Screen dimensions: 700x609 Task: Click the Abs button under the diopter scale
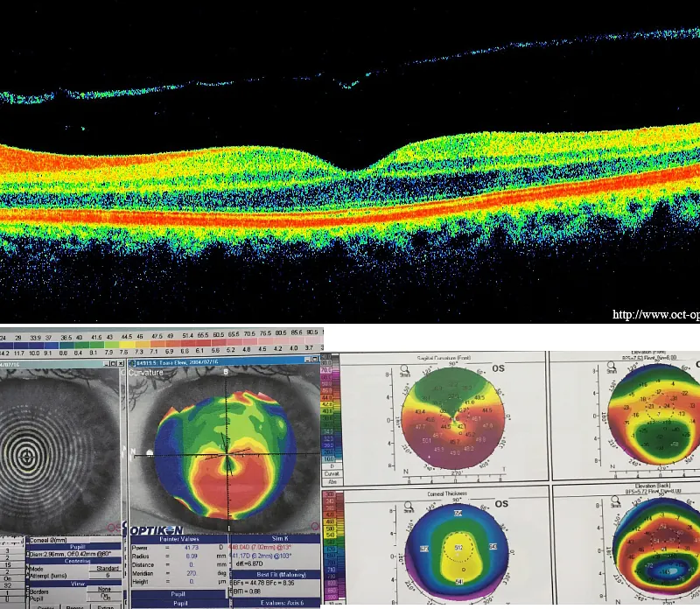pyautogui.click(x=332, y=482)
